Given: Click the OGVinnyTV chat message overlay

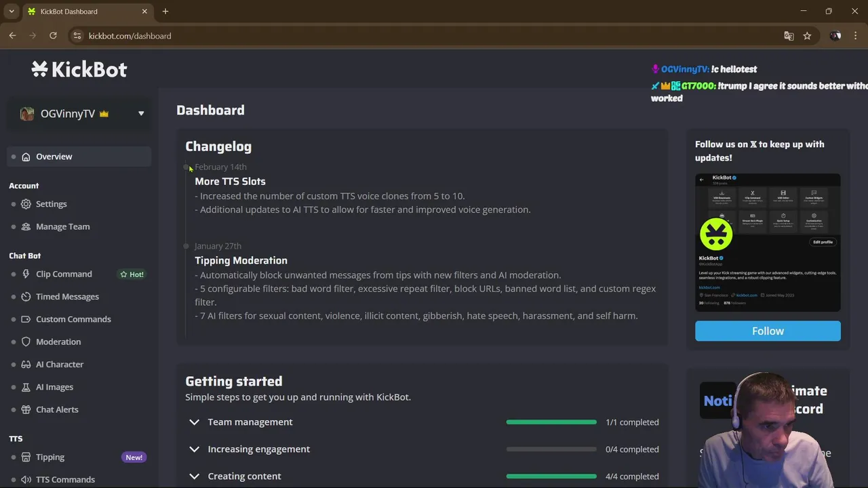Looking at the screenshot, I should click(704, 69).
